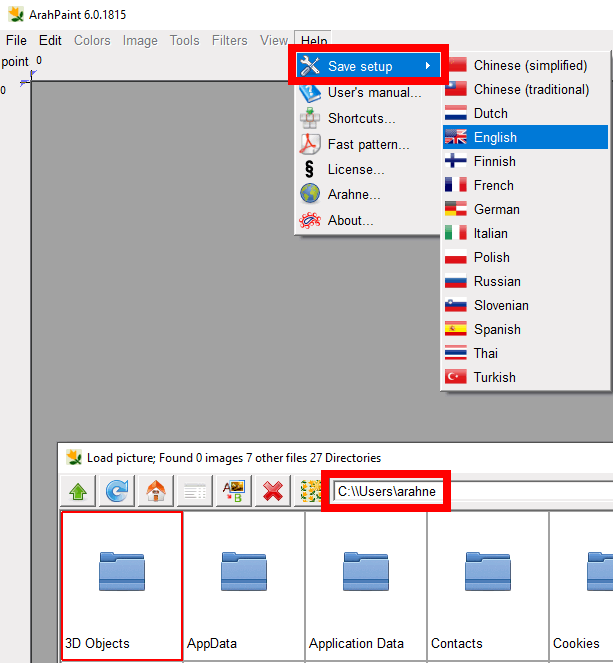Open the View menu
Screen dimensions: 613x663
click(x=274, y=41)
